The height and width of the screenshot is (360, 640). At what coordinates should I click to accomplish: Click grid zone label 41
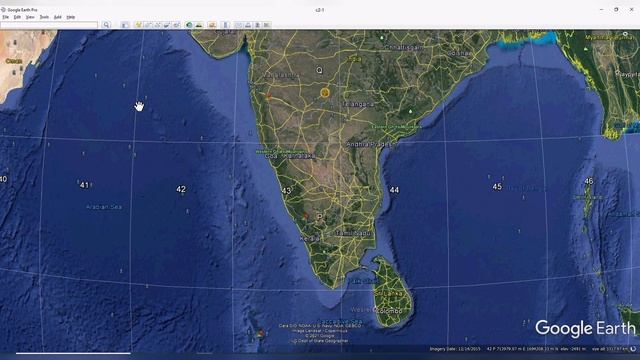click(84, 185)
